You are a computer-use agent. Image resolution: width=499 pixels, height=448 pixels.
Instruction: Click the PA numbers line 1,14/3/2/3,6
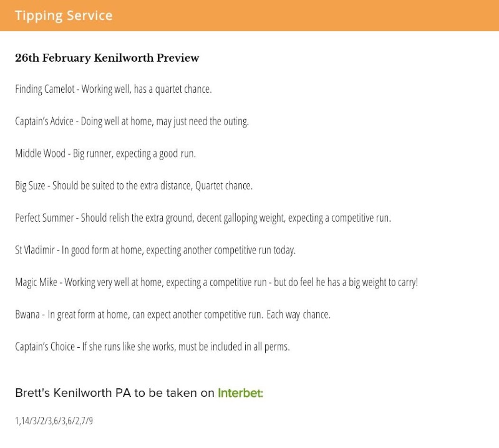(x=54, y=421)
